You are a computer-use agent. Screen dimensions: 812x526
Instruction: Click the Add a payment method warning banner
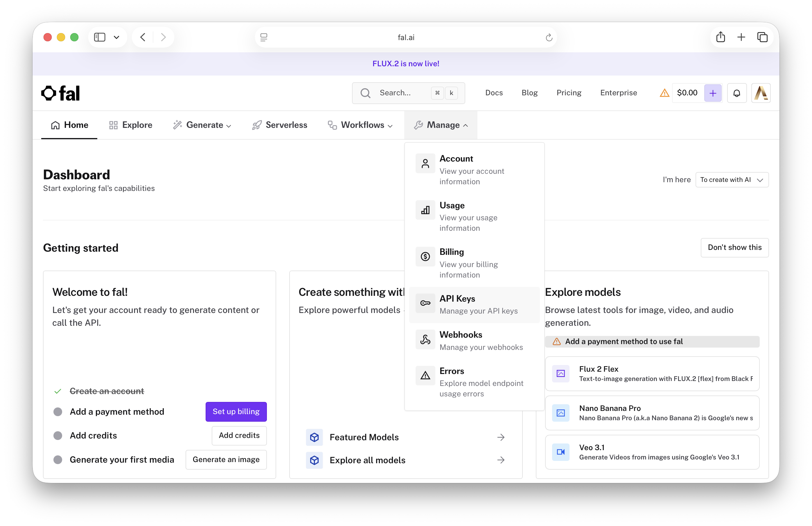click(652, 342)
